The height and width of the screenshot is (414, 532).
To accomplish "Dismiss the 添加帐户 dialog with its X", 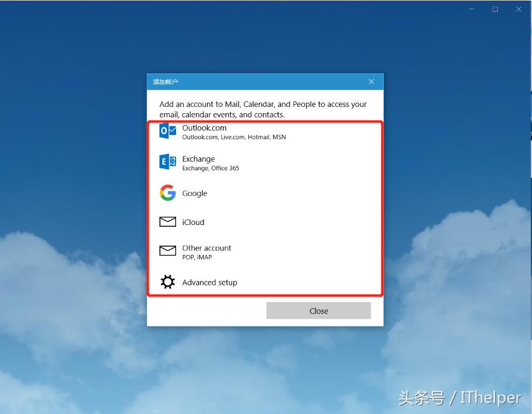I will click(371, 81).
